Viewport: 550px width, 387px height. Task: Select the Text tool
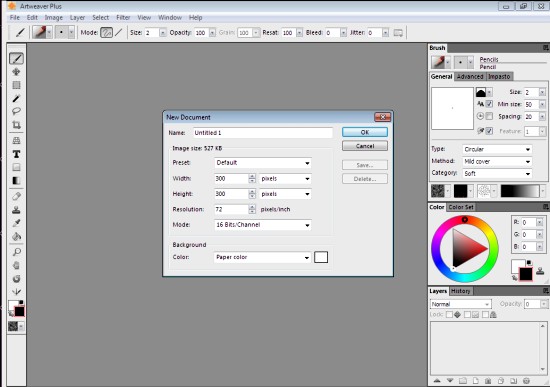16,154
